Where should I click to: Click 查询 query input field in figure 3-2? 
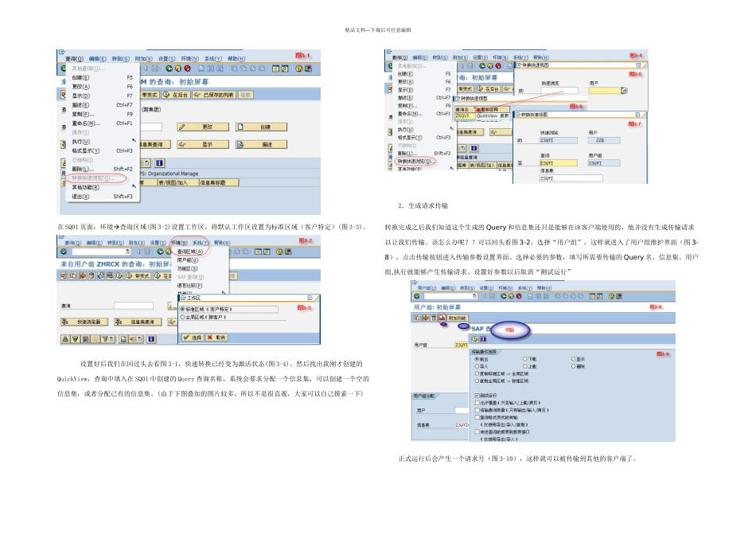click(134, 306)
